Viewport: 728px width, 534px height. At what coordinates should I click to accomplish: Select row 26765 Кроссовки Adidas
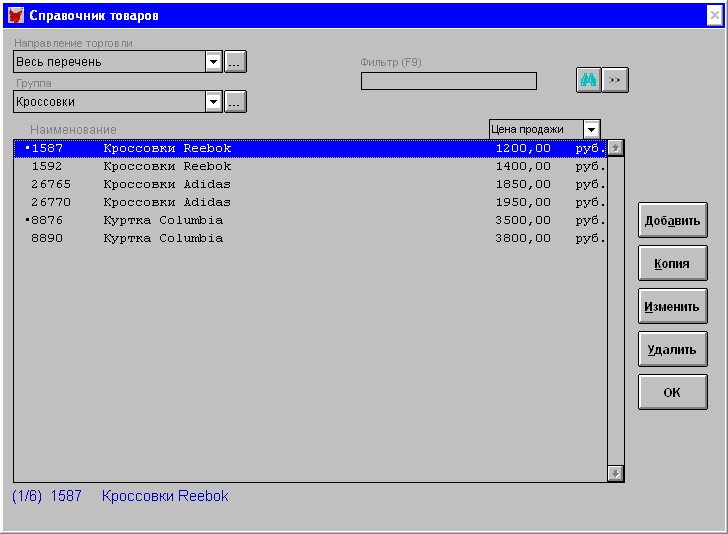pyautogui.click(x=310, y=184)
